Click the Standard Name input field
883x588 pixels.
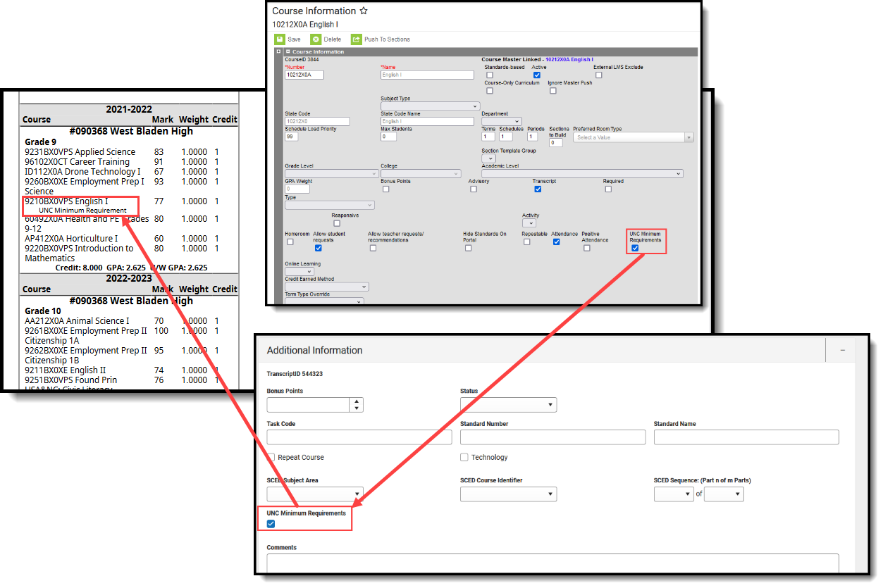coord(746,437)
